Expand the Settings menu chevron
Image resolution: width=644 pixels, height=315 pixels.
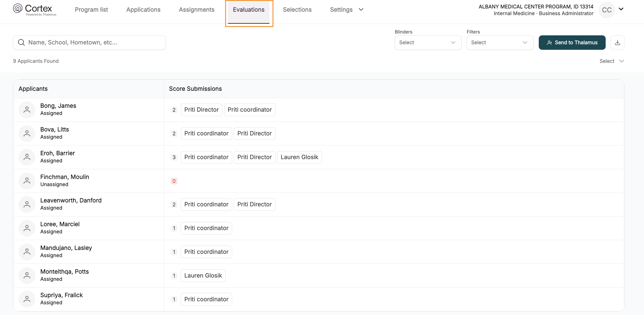(361, 10)
